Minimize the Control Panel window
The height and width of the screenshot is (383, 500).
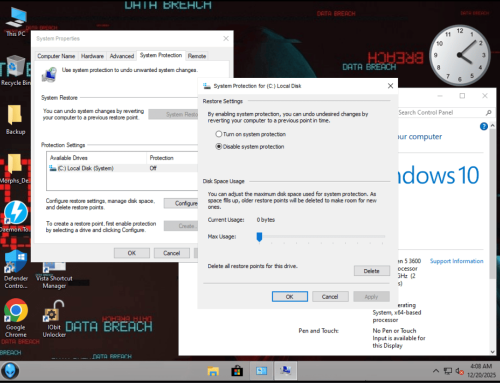click(x=440, y=96)
